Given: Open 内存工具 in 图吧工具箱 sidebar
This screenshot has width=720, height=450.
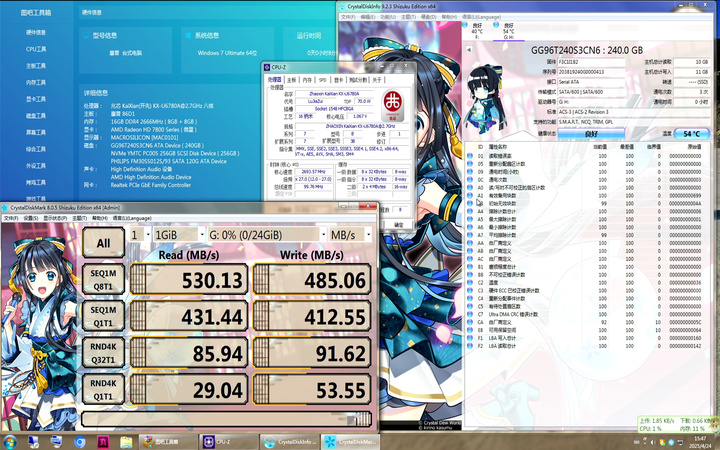Looking at the screenshot, I should coord(36,82).
